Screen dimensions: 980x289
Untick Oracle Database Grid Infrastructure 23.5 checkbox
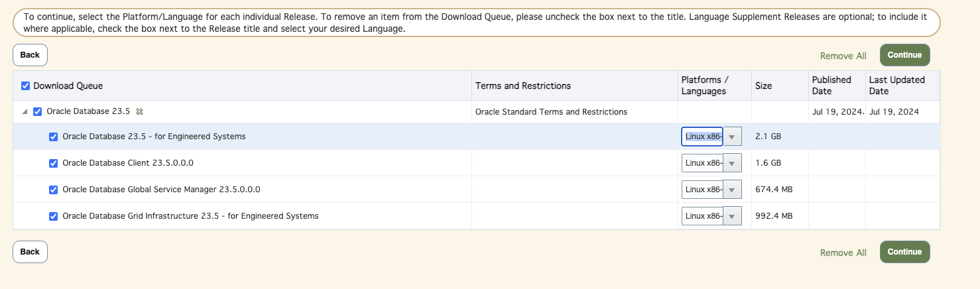point(54,216)
